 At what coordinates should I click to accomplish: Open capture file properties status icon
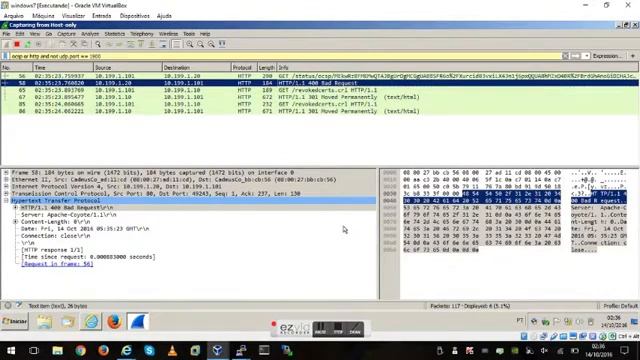point(19,305)
